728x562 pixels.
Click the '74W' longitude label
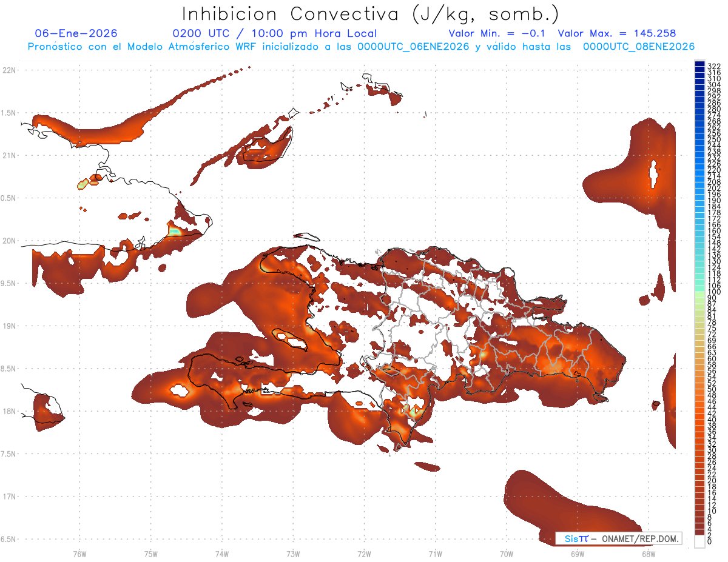pos(221,554)
